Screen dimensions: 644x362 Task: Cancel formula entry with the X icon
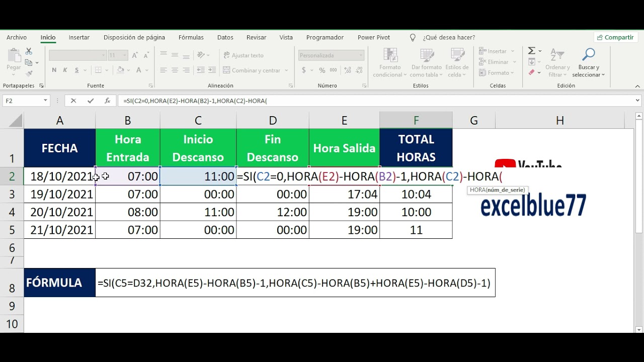pos(73,101)
